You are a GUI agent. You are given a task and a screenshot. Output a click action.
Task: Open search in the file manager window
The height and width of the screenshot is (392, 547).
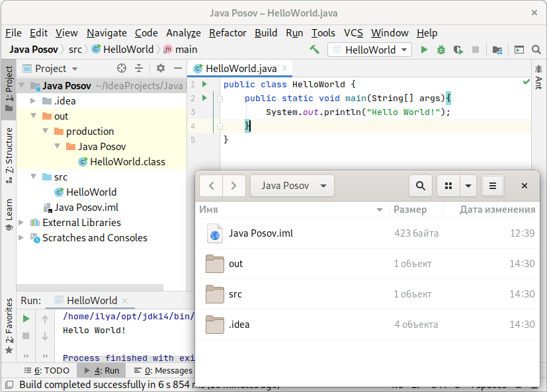(421, 186)
